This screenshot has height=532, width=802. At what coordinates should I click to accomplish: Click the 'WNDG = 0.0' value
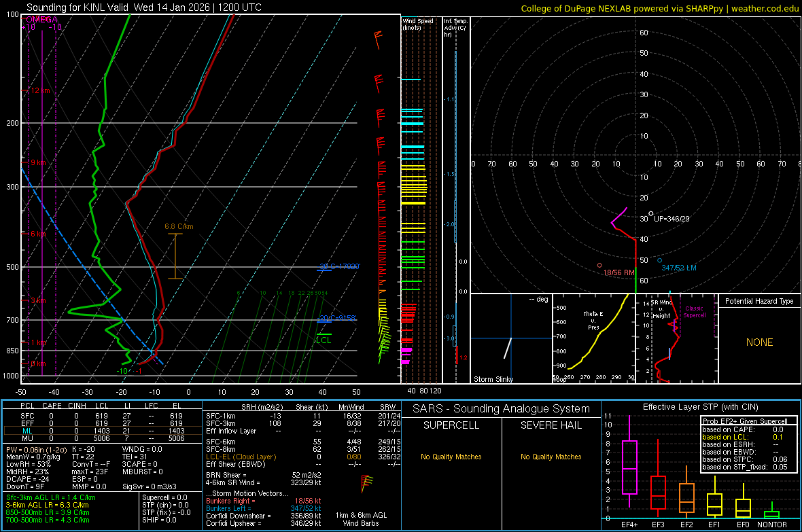pyautogui.click(x=142, y=450)
